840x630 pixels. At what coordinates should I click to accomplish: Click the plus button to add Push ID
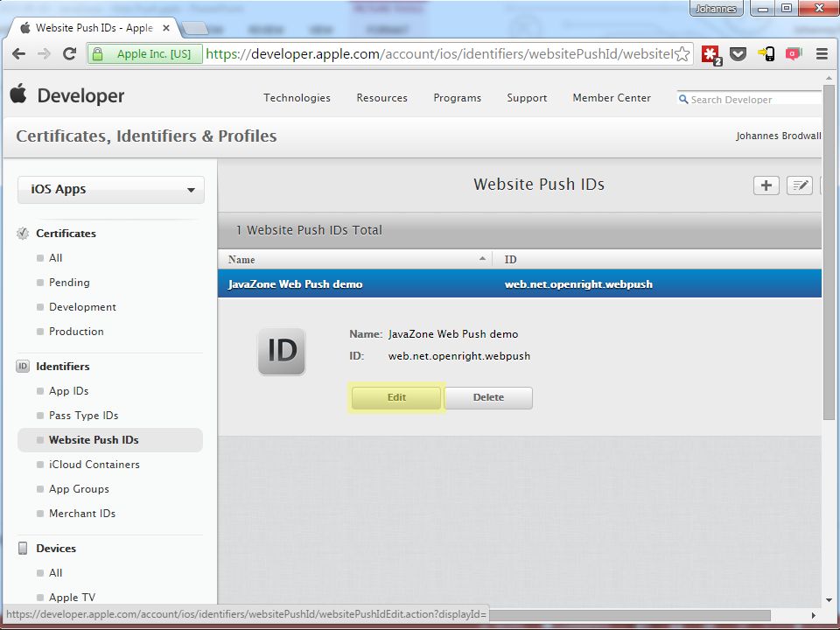[x=766, y=185]
